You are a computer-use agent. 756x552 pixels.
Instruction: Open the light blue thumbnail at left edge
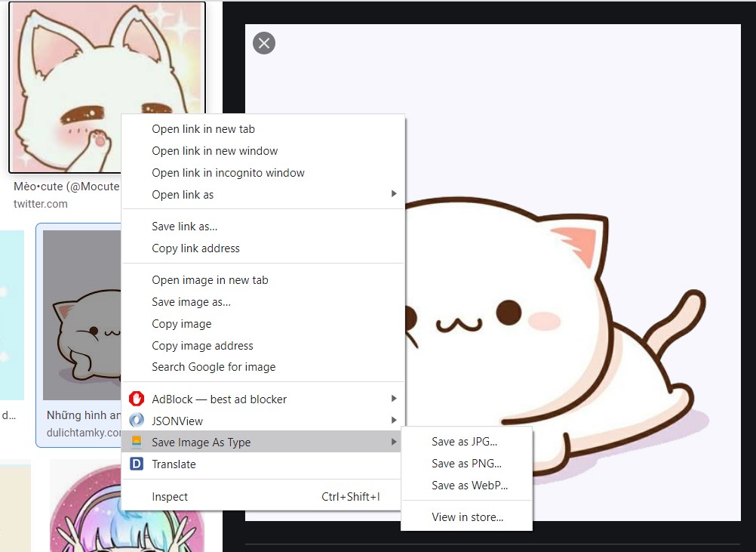click(x=11, y=315)
